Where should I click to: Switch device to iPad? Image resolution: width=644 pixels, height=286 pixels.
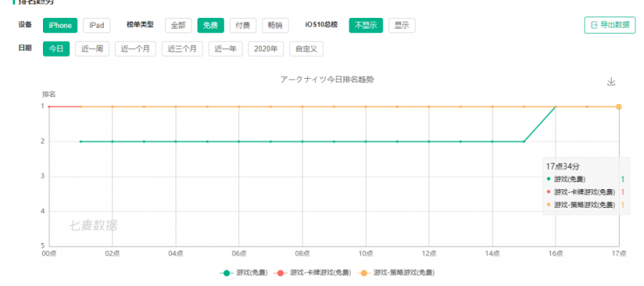[97, 26]
